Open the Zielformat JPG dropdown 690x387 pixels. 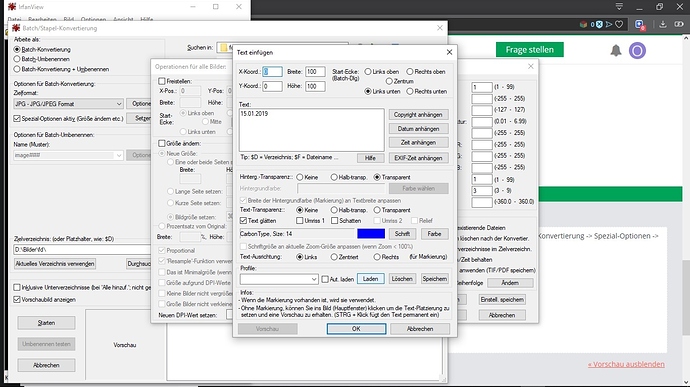tap(68, 104)
